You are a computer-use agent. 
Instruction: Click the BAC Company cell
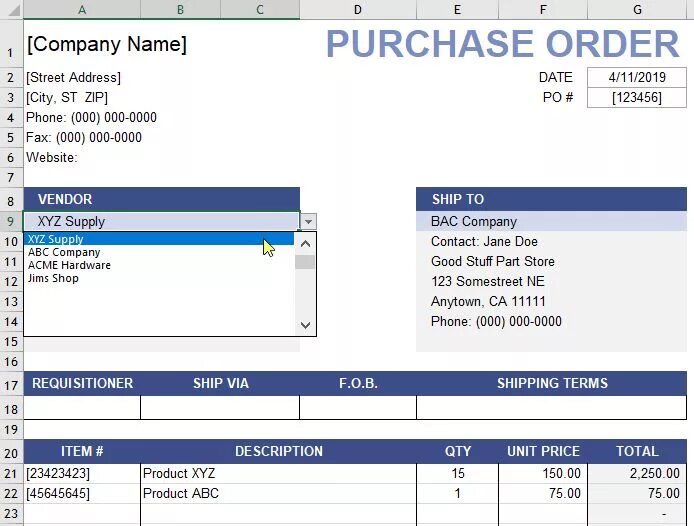[551, 221]
